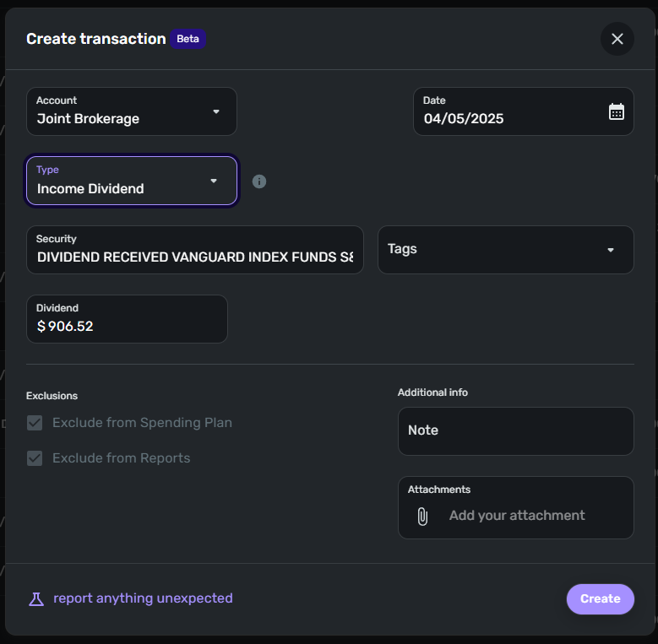Click the Date field value

pos(464,119)
